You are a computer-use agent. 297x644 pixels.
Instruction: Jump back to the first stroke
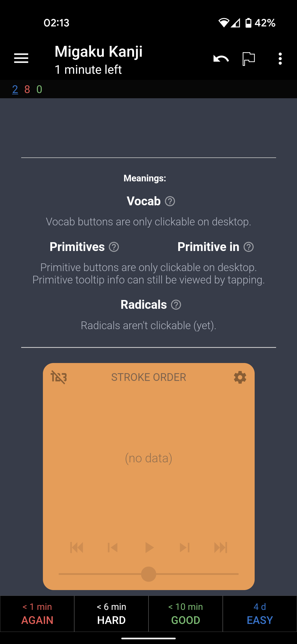click(x=77, y=547)
